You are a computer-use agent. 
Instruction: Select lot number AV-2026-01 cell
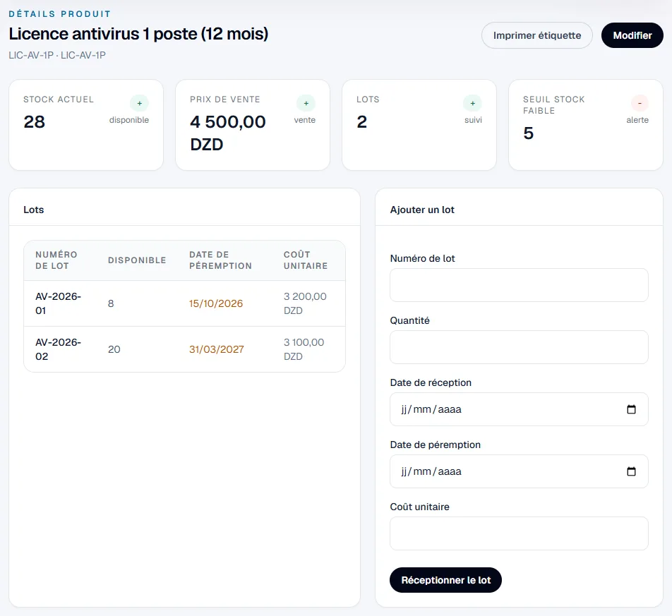[x=59, y=303]
